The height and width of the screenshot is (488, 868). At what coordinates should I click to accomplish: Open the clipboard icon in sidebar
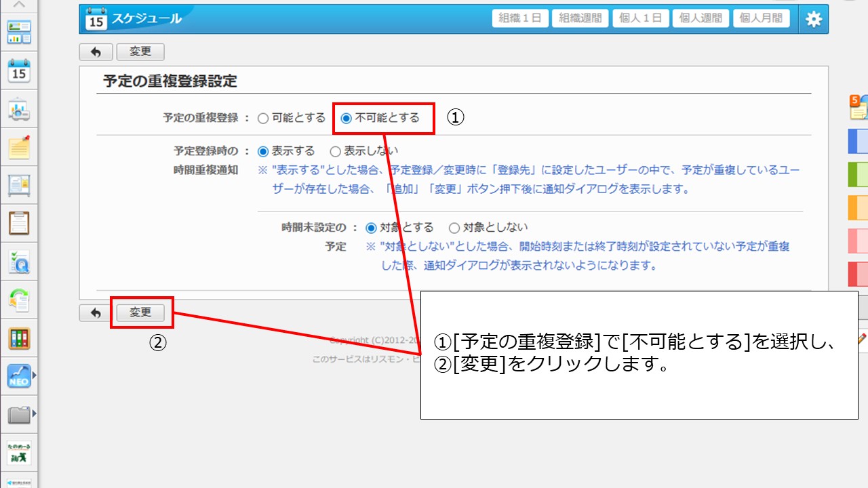[x=19, y=222]
